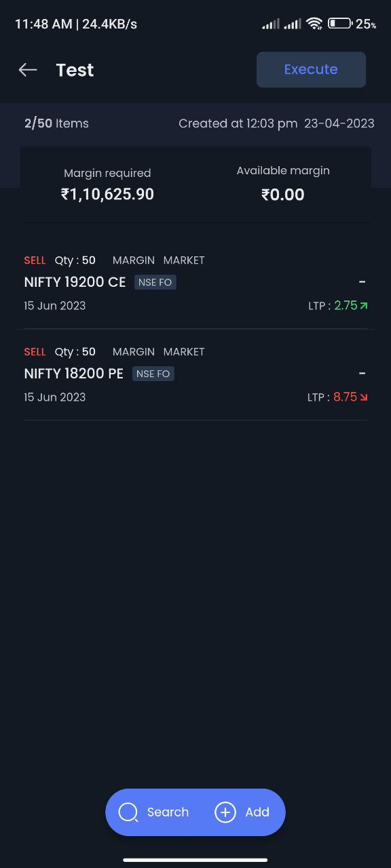Tap the battery indicator icon
The image size is (391, 868).
[x=340, y=24]
